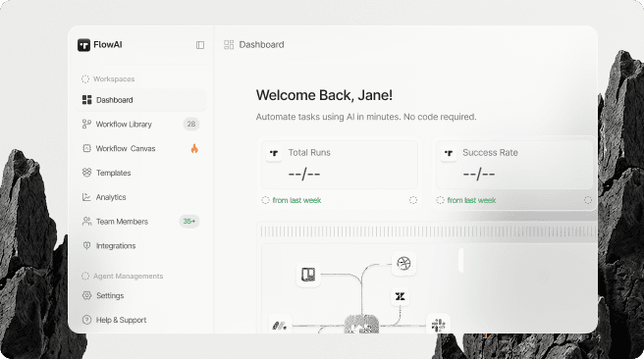
Task: Click the flame icon beside Workflow Canvas
Action: (x=194, y=148)
